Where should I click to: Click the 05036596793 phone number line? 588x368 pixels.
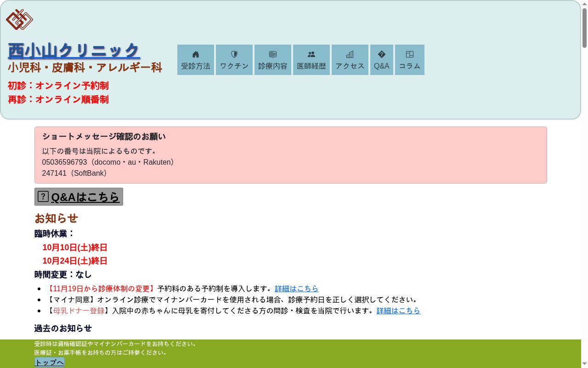109,162
